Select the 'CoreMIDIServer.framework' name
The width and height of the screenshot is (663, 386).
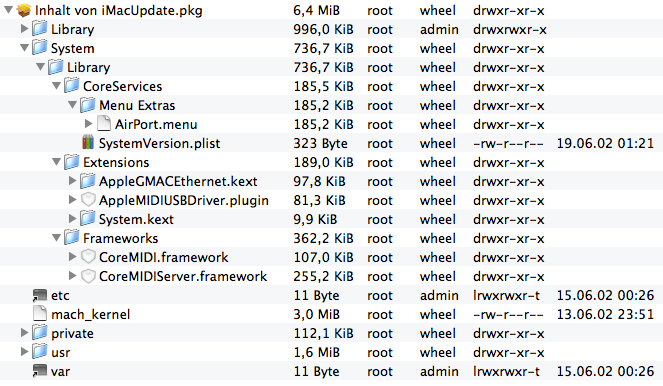(183, 276)
